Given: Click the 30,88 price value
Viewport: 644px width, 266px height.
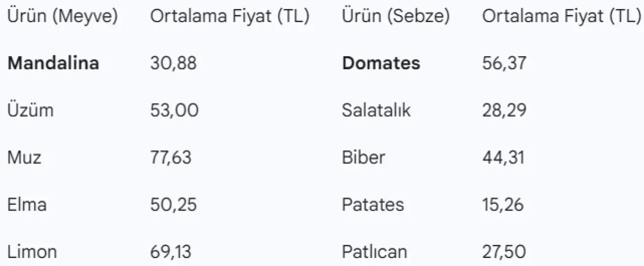Looking at the screenshot, I should tap(173, 63).
